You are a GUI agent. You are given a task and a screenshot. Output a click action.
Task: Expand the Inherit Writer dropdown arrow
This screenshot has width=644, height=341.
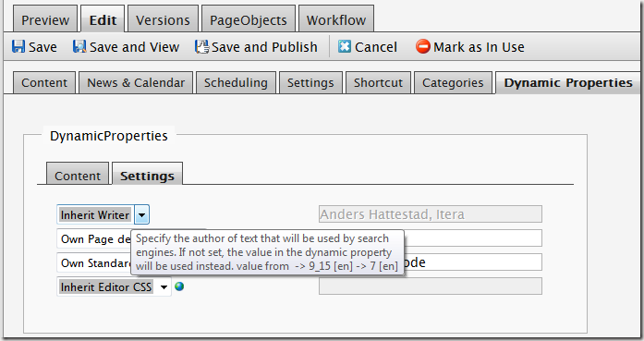click(x=141, y=214)
